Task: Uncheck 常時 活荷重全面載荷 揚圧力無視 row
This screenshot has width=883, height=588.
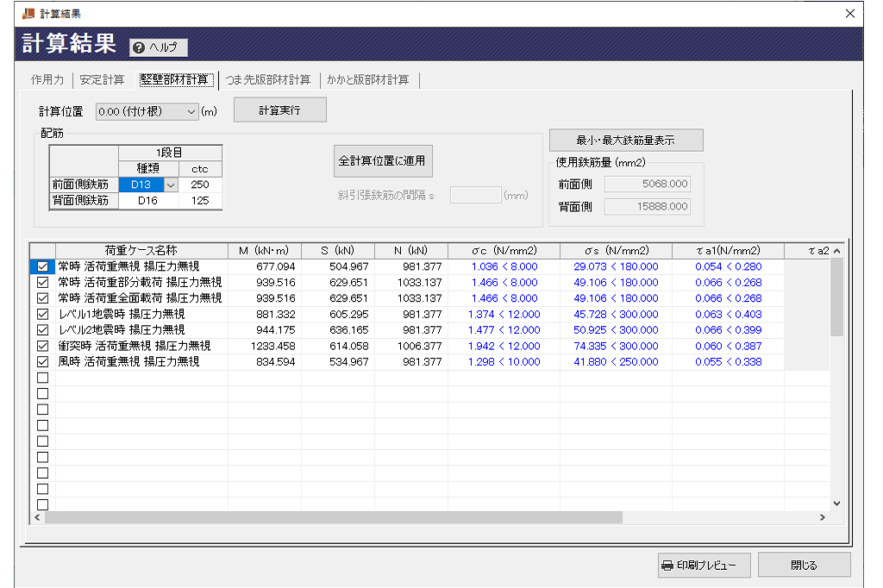Action: pyautogui.click(x=42, y=298)
